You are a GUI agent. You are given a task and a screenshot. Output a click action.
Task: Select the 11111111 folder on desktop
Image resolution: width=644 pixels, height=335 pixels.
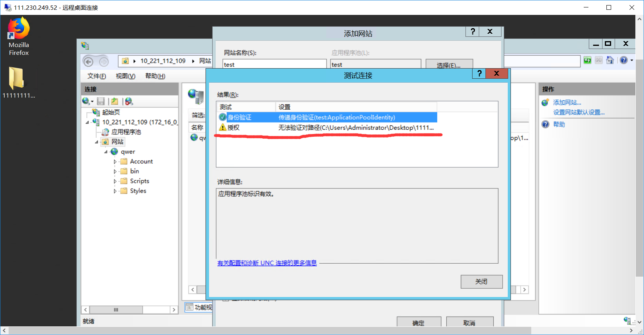pos(18,82)
